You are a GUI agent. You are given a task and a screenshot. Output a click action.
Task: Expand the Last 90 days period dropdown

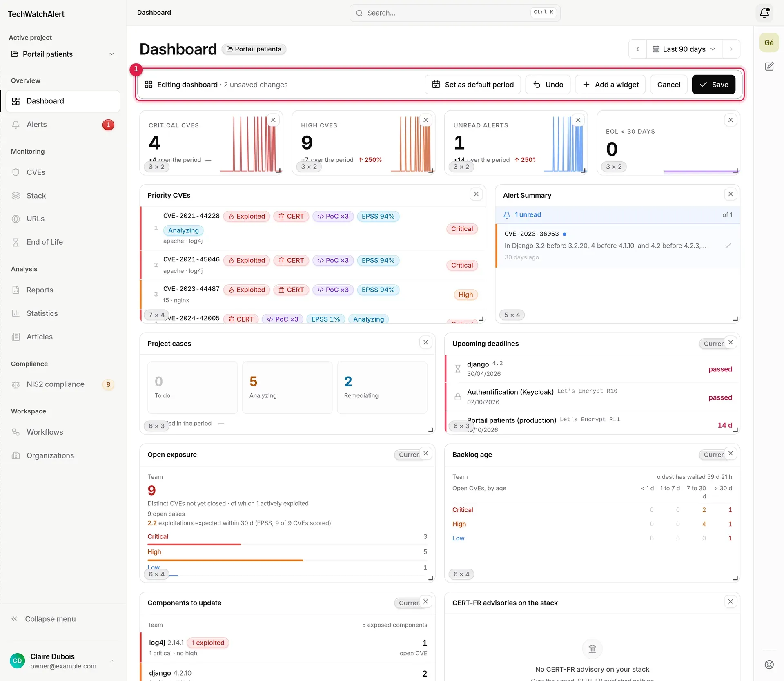[684, 49]
